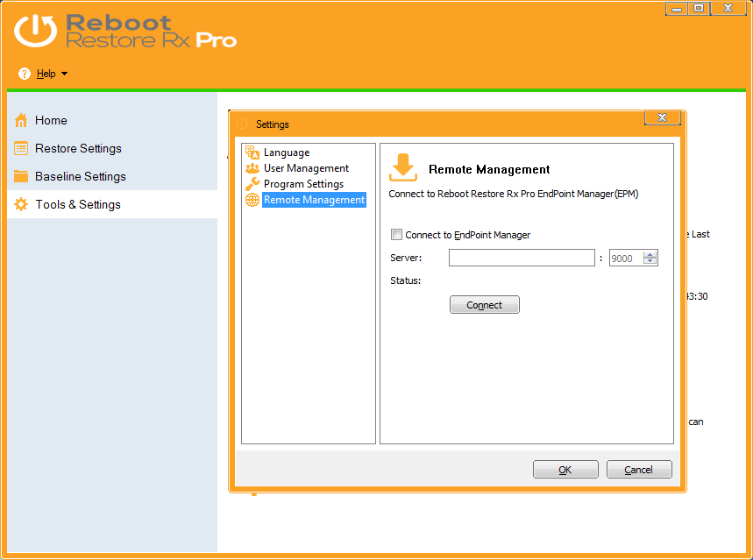The width and height of the screenshot is (753, 560).
Task: Click the Tools & Settings gear icon
Action: [x=21, y=204]
